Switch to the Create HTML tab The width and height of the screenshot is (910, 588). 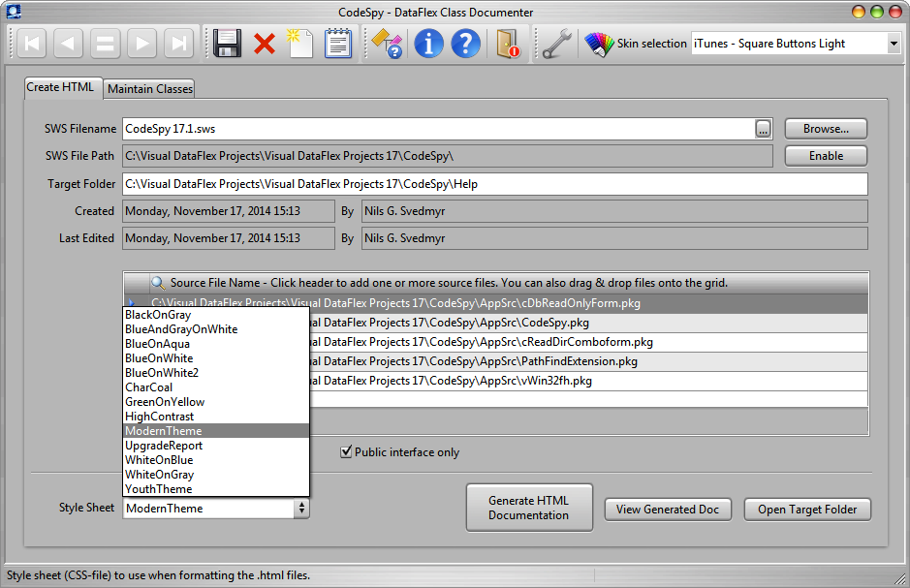[x=60, y=87]
